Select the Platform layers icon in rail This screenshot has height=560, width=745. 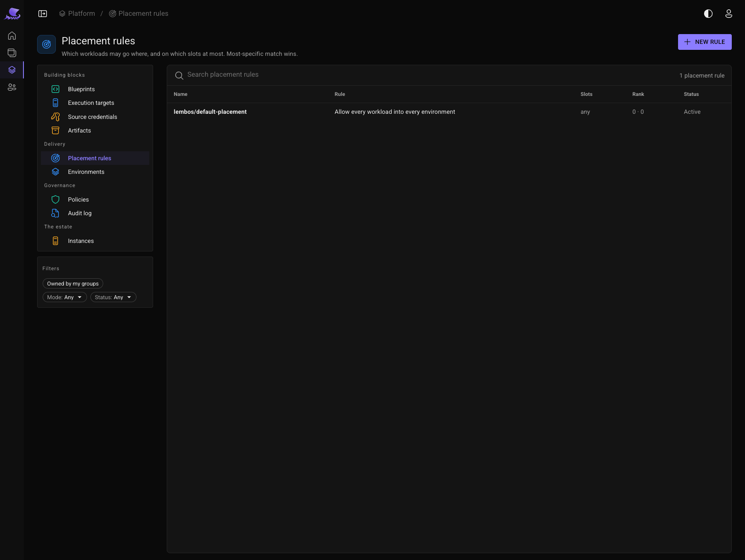12,70
